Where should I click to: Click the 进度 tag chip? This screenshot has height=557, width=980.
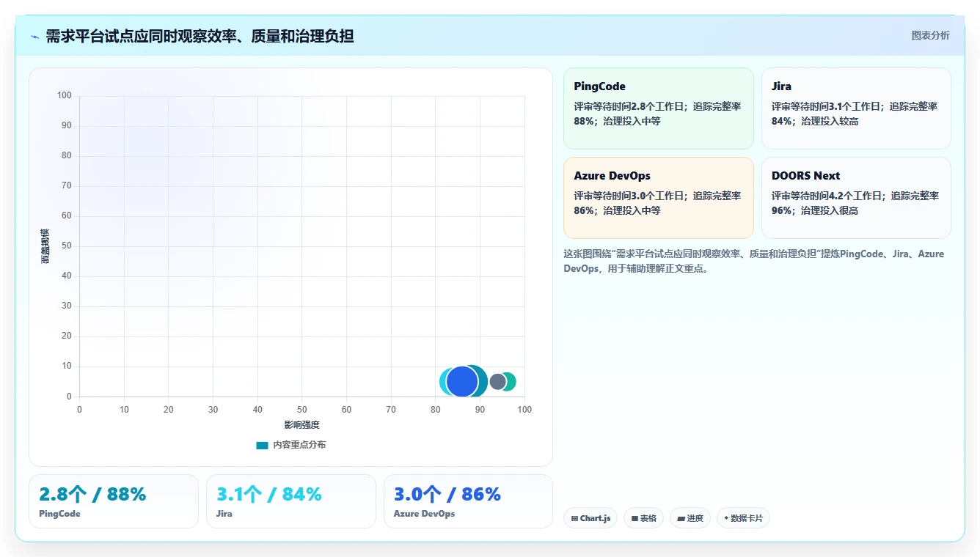(690, 518)
